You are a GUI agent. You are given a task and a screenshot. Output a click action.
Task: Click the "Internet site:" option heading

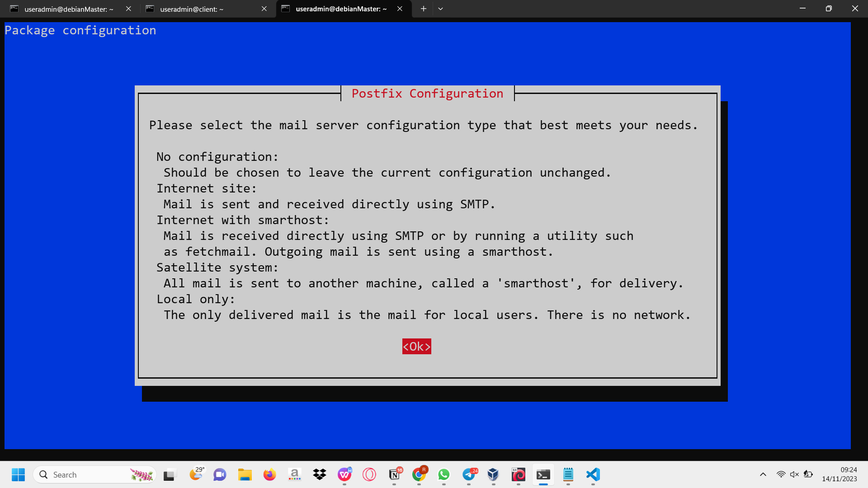click(x=207, y=188)
